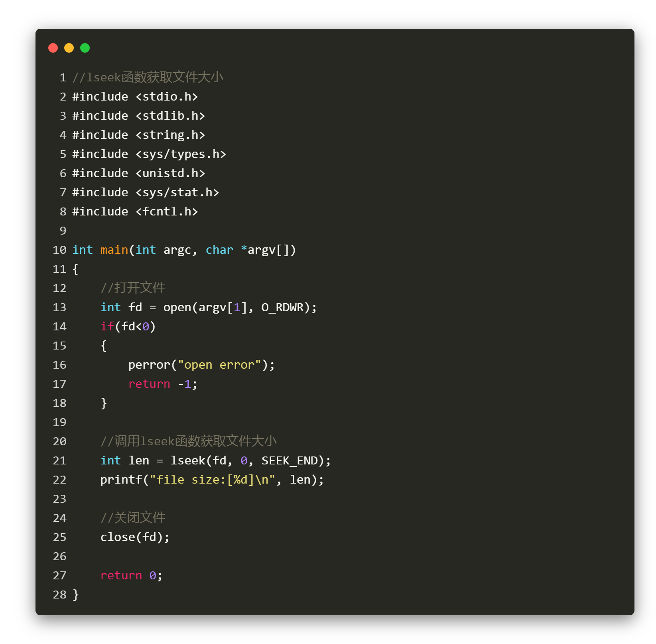
Task: Click 'argc,' parameter in main
Action: [181, 250]
